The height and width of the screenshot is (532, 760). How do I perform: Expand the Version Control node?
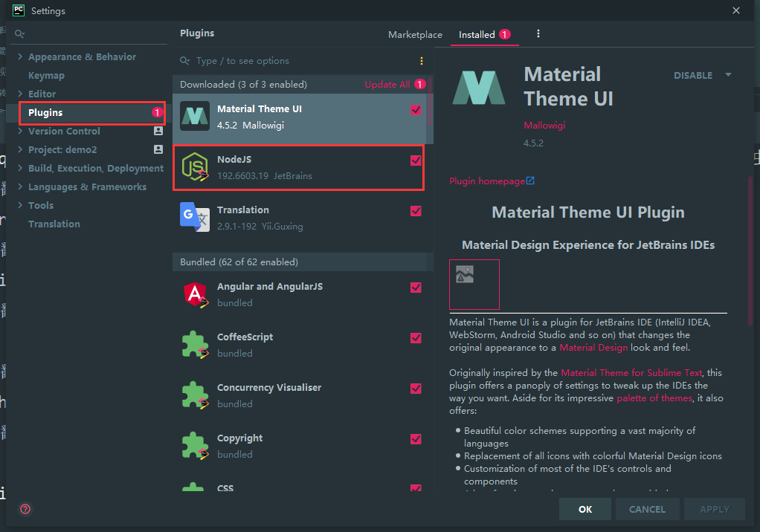click(x=20, y=131)
